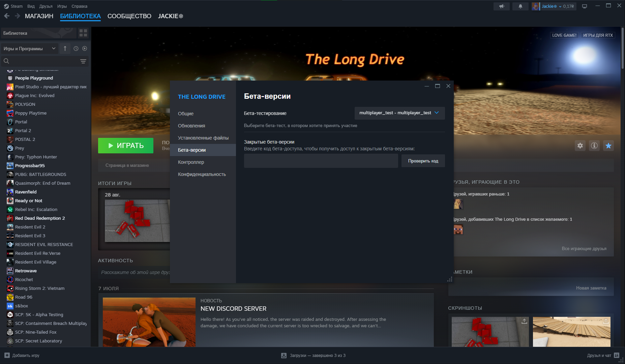Switch to the СООБЩЕСТВО tab

pos(129,16)
